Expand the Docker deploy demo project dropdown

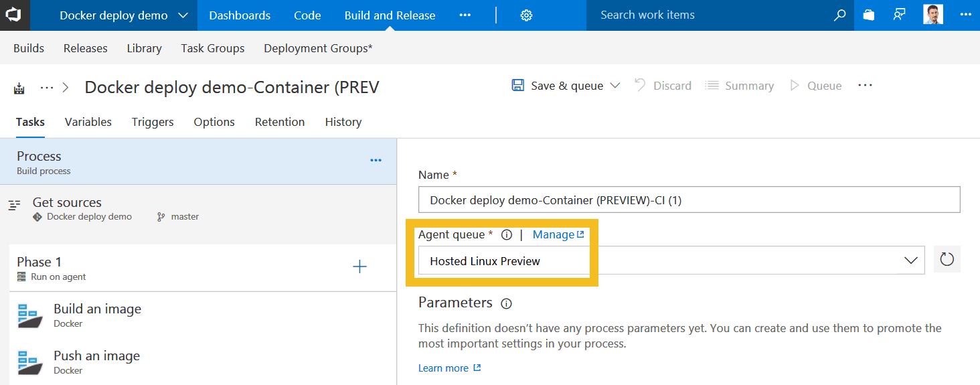[183, 15]
